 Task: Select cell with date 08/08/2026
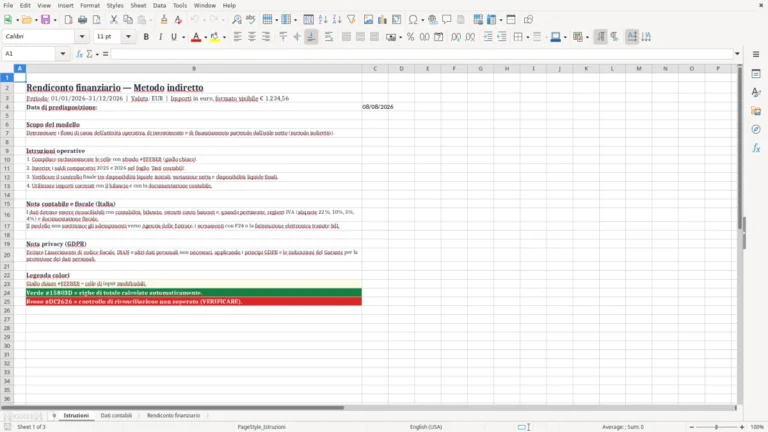point(375,107)
